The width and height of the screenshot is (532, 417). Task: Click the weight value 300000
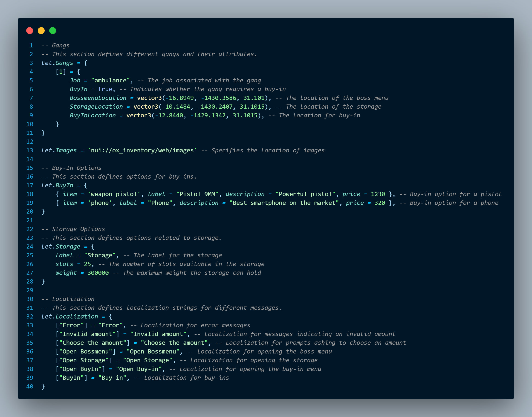click(98, 273)
